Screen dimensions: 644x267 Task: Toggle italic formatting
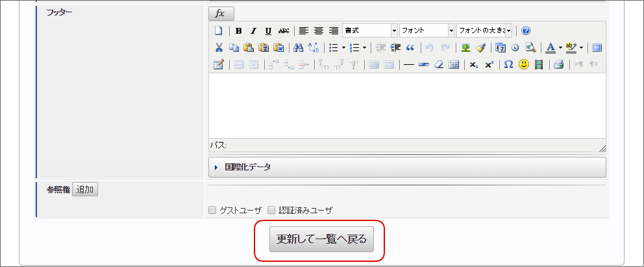(x=253, y=30)
